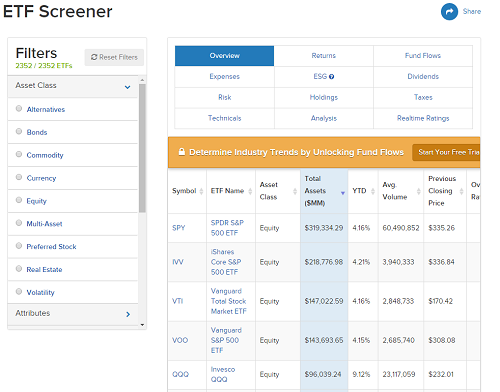Switch to the Returns tab
500x392 pixels.
[x=324, y=56]
